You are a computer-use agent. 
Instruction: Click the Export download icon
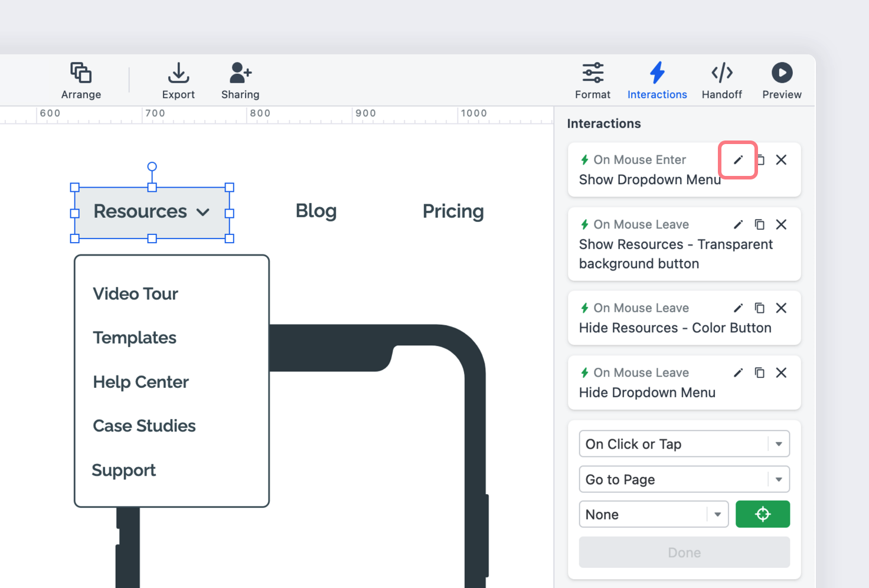click(178, 73)
